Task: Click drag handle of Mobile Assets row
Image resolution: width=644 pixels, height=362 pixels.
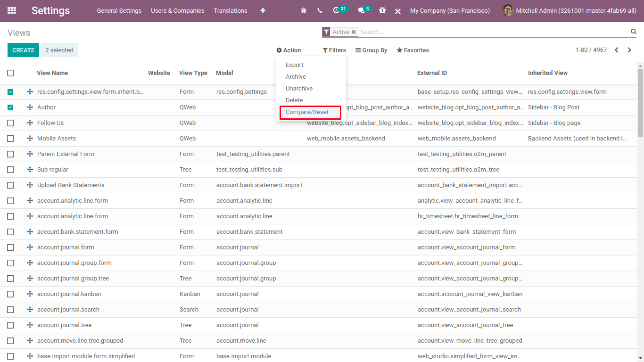Action: (x=30, y=139)
